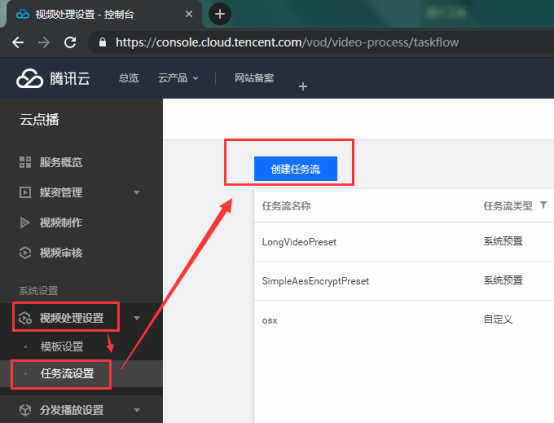Collapse the 视频处理设置 submenu arrow
The image size is (554, 423).
[x=137, y=318]
